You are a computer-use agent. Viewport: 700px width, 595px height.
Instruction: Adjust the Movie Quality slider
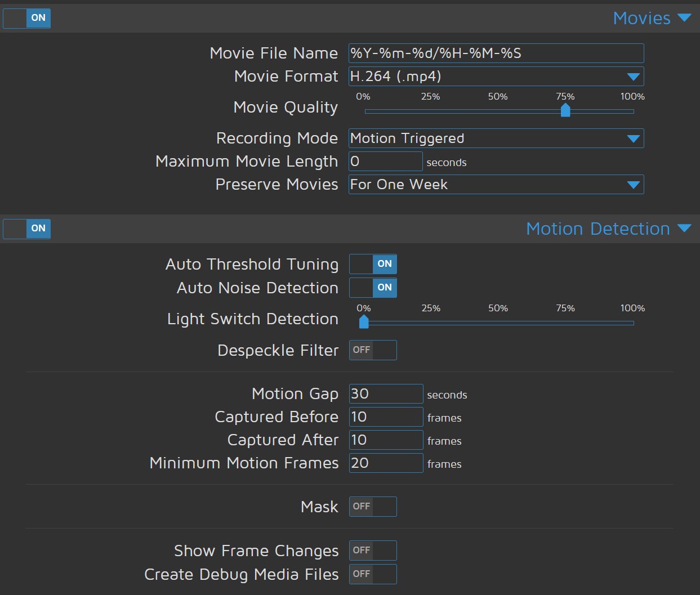click(x=565, y=110)
